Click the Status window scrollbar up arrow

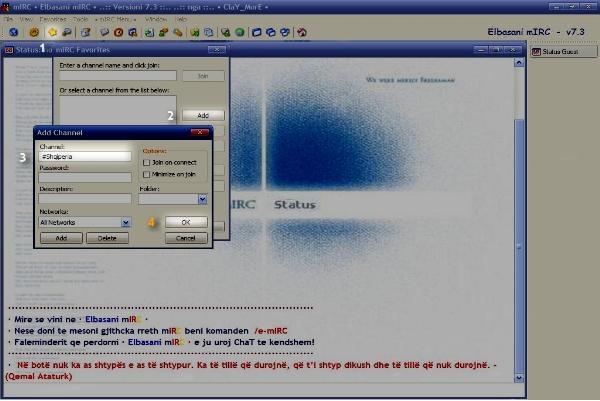(x=519, y=62)
